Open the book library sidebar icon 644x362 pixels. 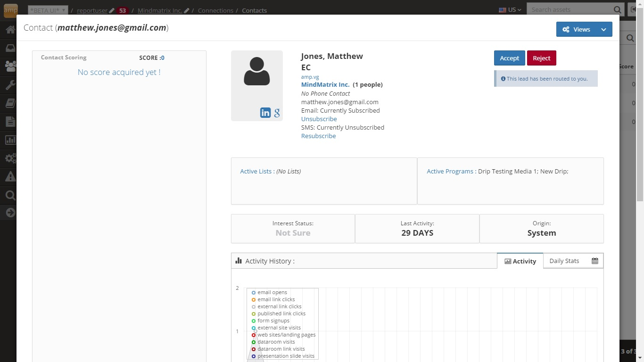[10, 103]
